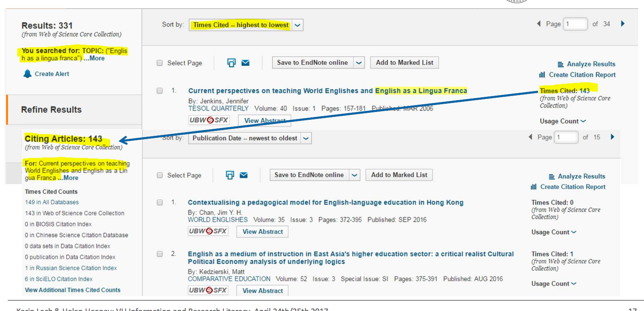This screenshot has height=311, width=644.
Task: Tick the checkbox for the Jenkins article
Action: click(x=160, y=91)
